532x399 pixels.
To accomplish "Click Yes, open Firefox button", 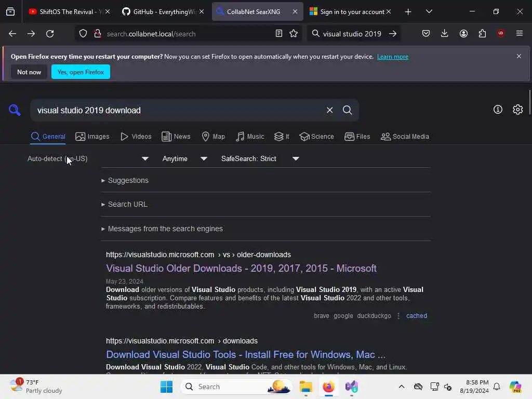I will click(x=81, y=72).
